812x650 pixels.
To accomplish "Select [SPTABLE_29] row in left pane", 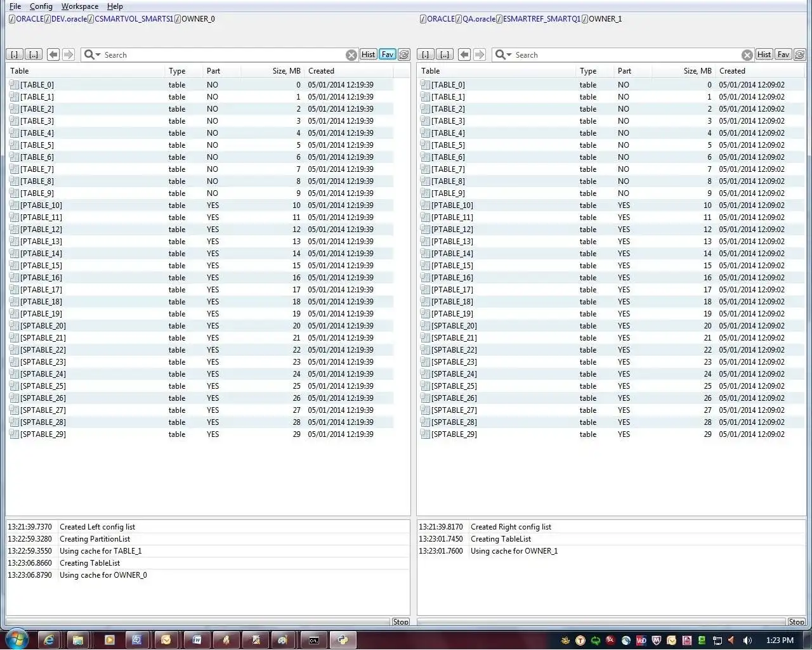I will (201, 434).
